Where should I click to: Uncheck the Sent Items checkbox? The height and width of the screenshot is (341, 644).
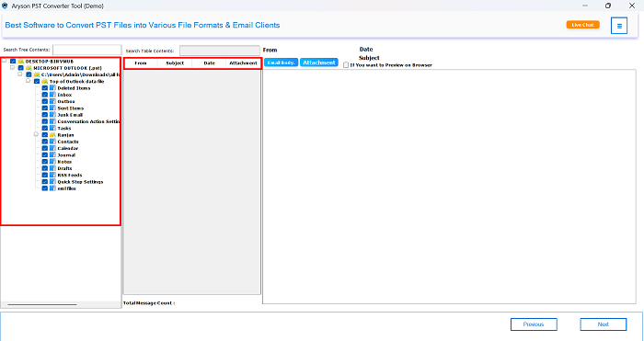(45, 108)
